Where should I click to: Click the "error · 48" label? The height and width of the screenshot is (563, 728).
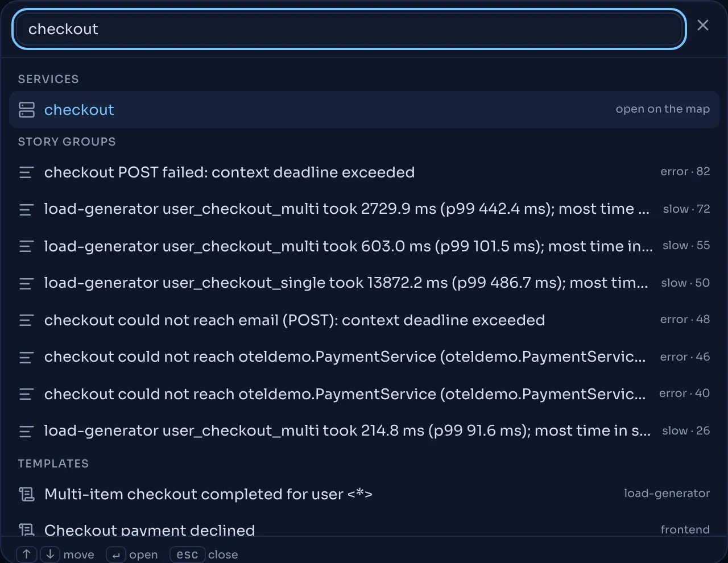(x=685, y=320)
